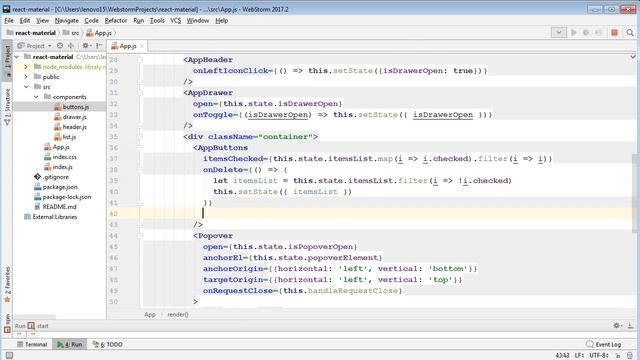Open the Window menu
640x360 pixels.
[x=198, y=20]
